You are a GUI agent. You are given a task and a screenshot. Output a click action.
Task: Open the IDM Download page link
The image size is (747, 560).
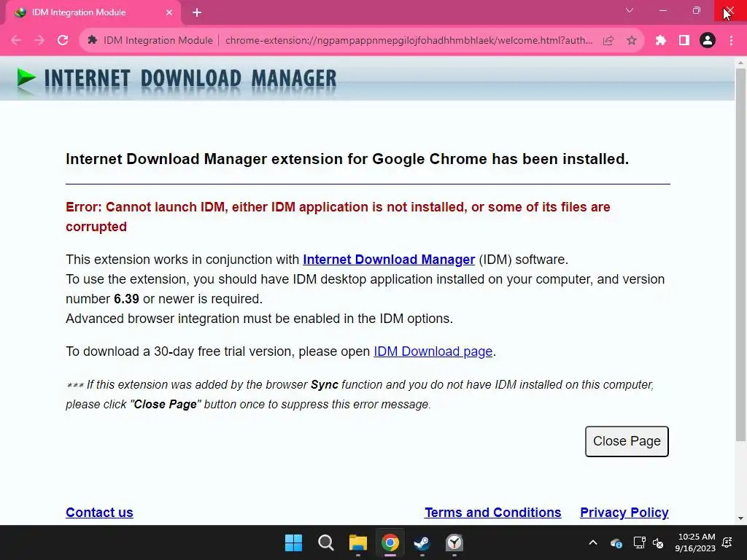pos(433,351)
